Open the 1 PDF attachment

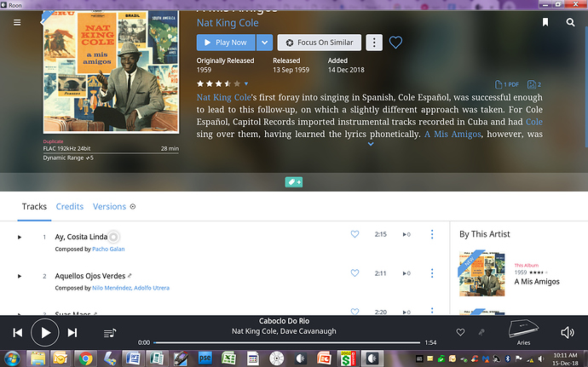point(507,84)
